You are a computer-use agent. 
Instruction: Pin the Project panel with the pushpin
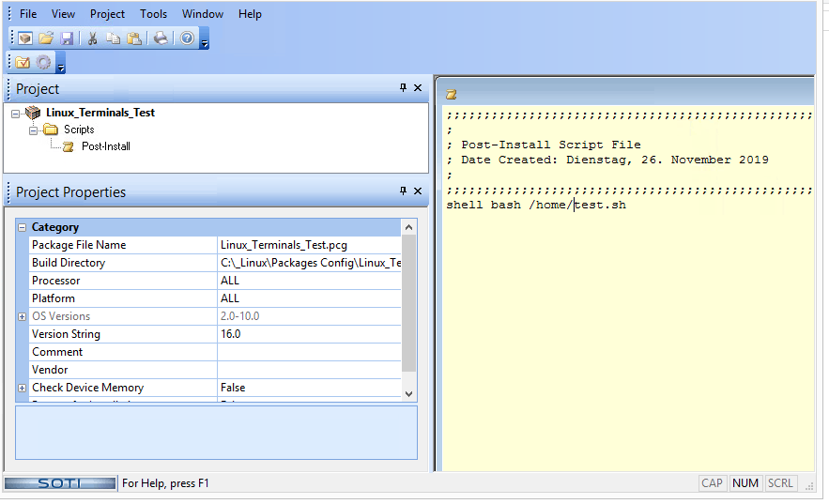coord(403,88)
